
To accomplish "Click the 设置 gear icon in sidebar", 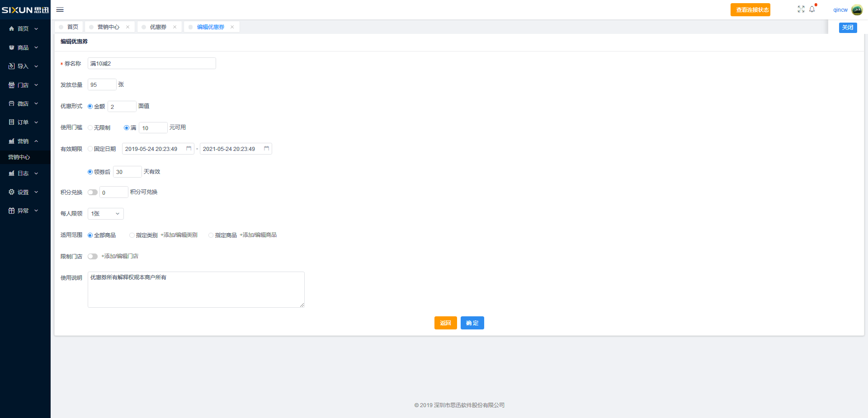I will point(12,192).
